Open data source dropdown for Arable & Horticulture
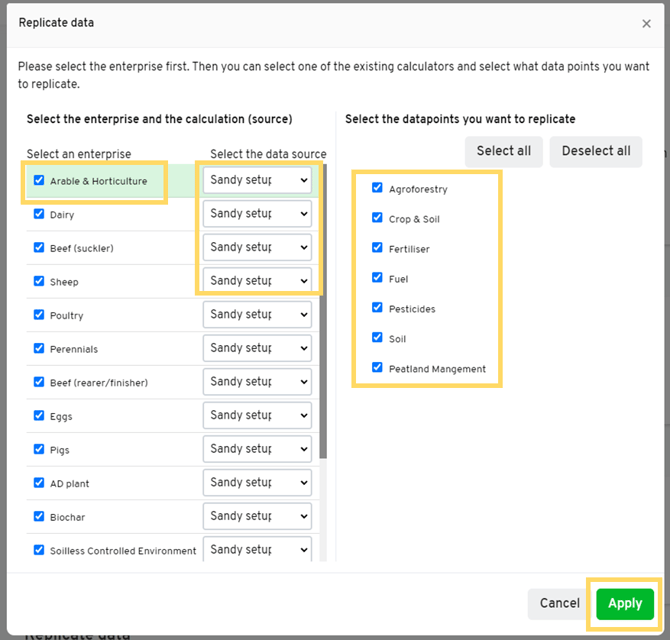 (x=257, y=180)
